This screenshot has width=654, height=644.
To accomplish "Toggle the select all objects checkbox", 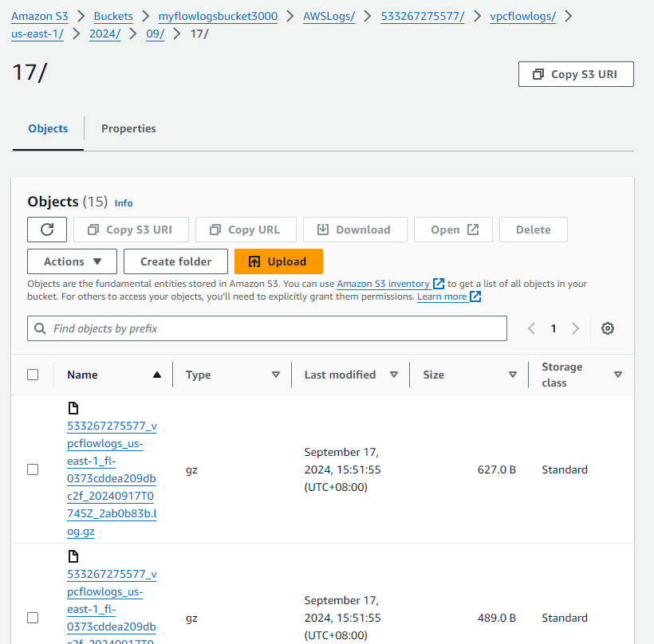I will (x=33, y=375).
